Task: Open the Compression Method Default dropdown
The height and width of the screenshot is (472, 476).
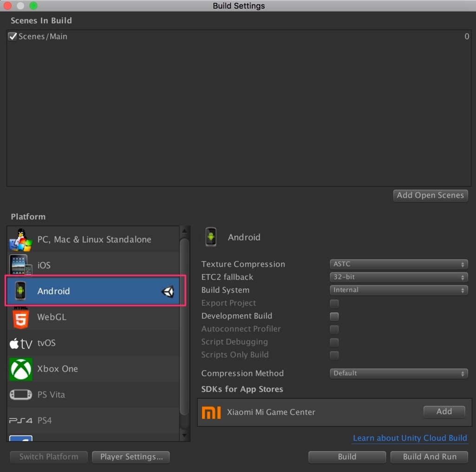Action: (398, 374)
